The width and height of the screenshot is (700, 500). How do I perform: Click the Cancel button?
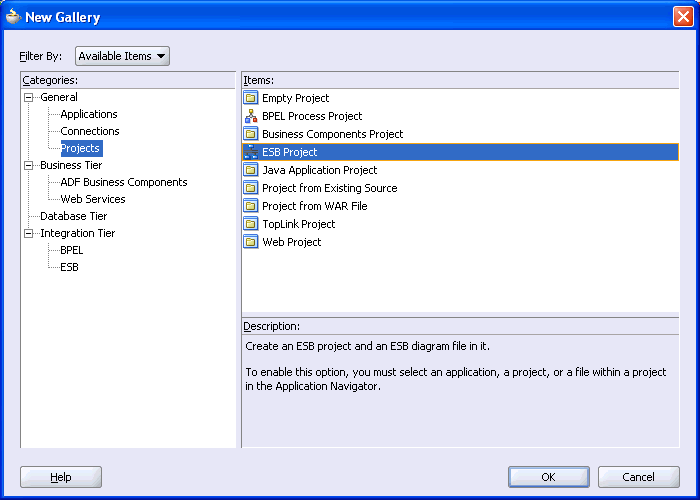pos(638,477)
